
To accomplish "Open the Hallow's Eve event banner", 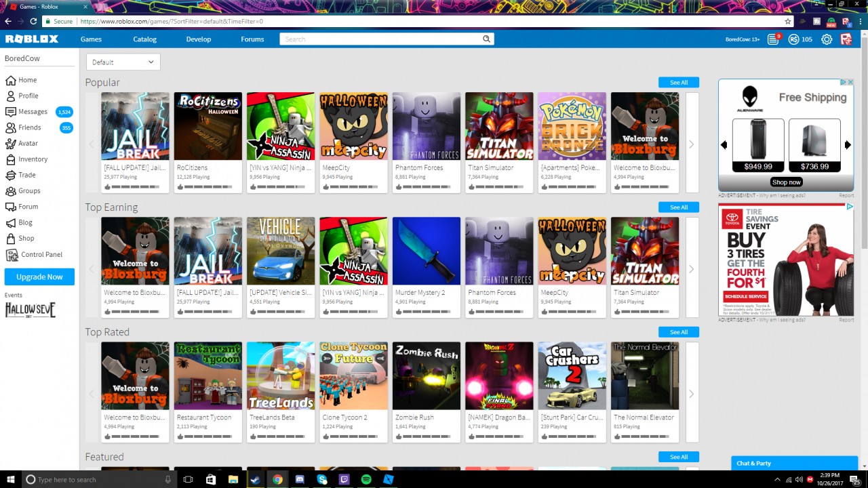I will pyautogui.click(x=31, y=310).
